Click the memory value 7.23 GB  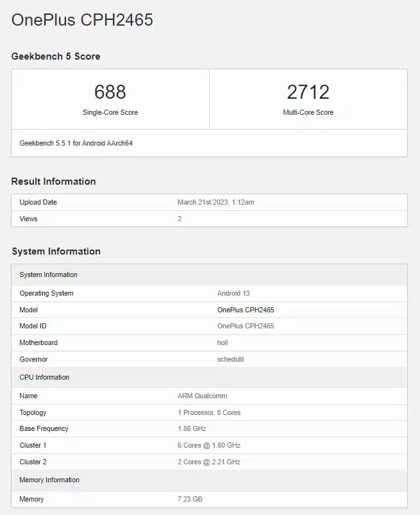[190, 499]
